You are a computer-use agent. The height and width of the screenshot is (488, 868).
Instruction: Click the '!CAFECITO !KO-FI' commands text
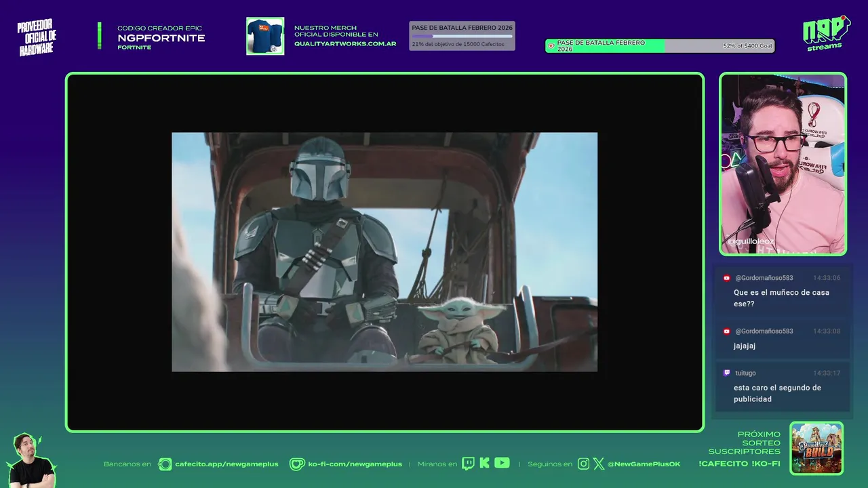pos(739,464)
